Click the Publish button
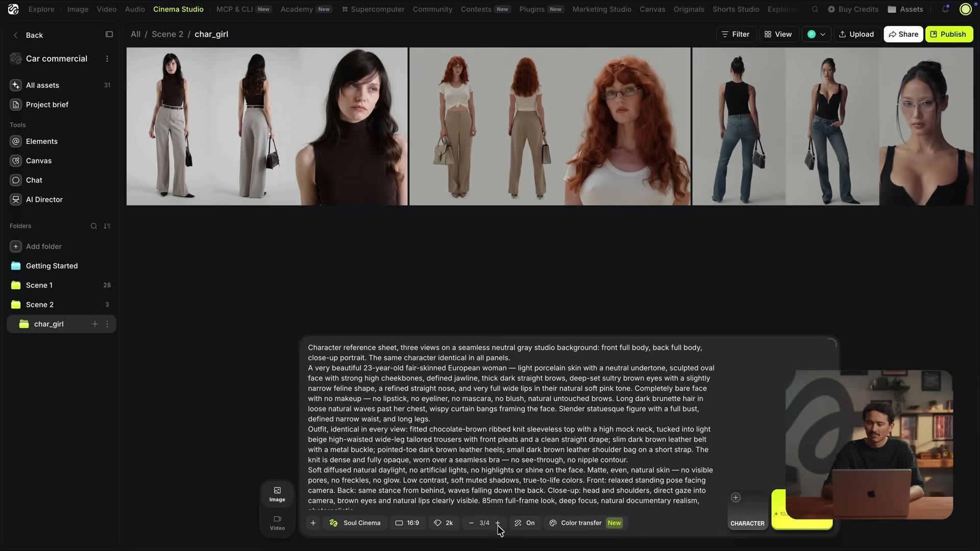The image size is (980, 551). 949,34
